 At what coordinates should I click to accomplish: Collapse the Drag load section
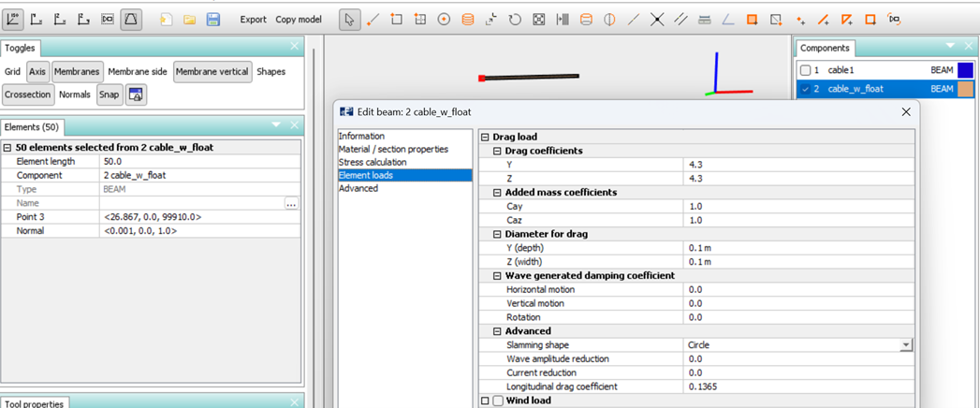tap(485, 137)
